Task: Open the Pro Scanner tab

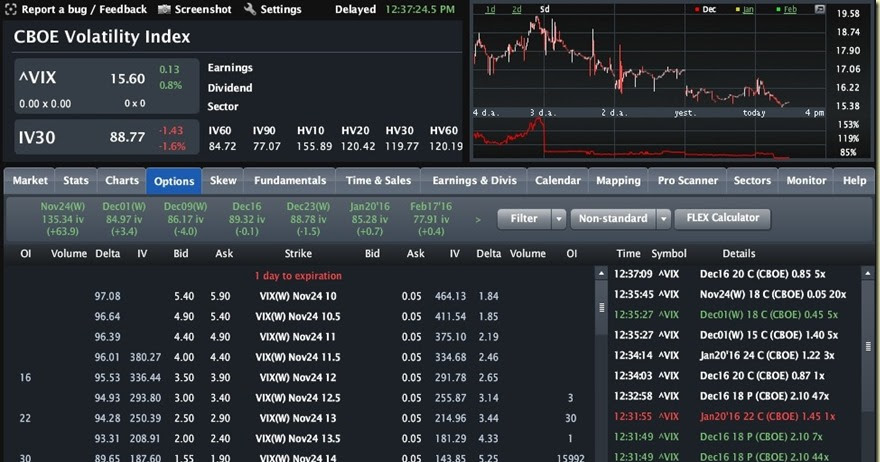Action: click(688, 181)
